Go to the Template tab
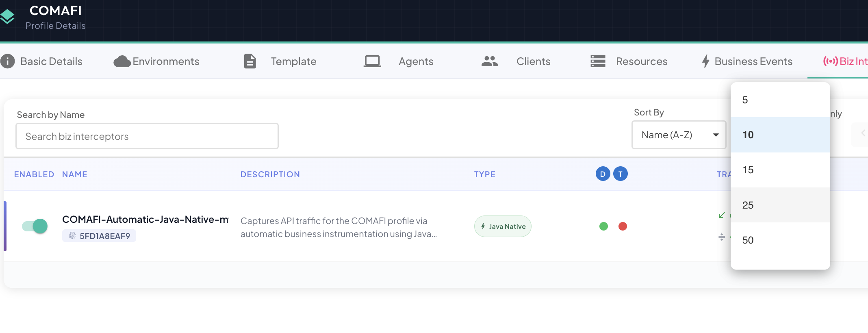 [280, 61]
